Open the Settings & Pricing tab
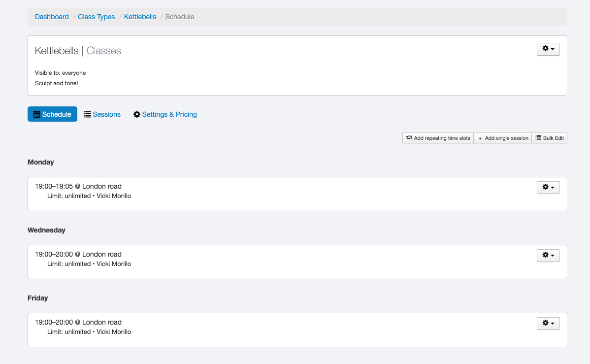 [169, 114]
